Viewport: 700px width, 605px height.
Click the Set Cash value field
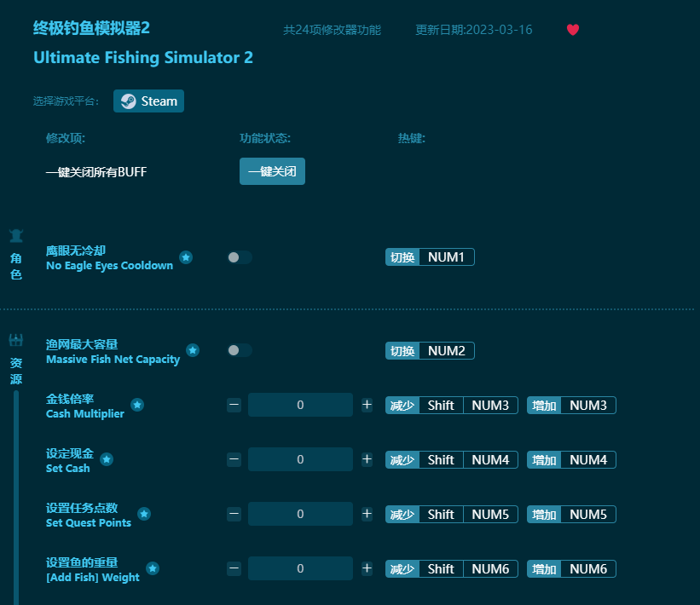click(300, 459)
